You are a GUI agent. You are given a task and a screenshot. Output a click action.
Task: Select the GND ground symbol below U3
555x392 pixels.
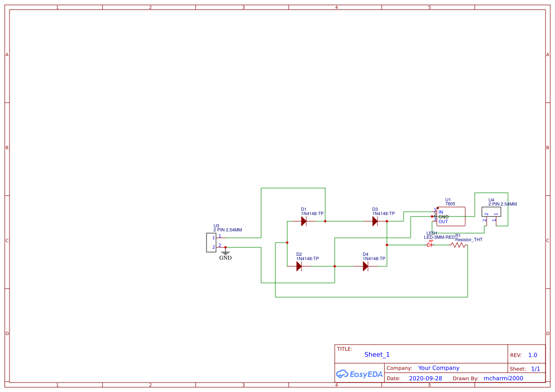225,252
